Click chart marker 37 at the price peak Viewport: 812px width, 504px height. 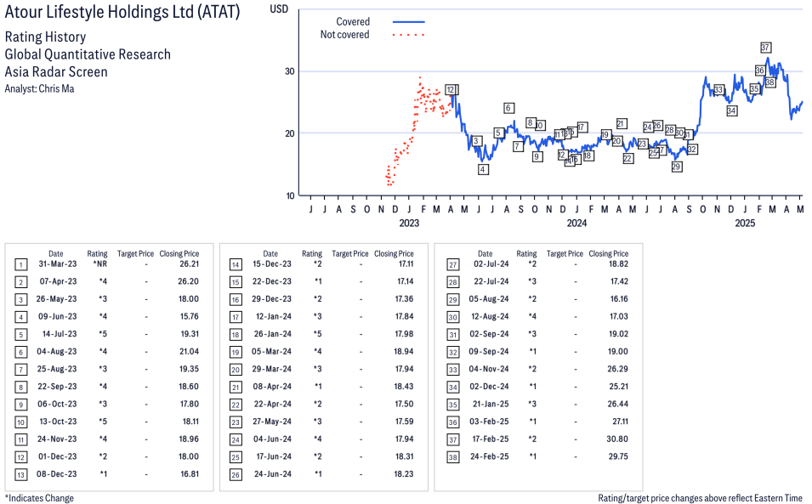tap(765, 48)
